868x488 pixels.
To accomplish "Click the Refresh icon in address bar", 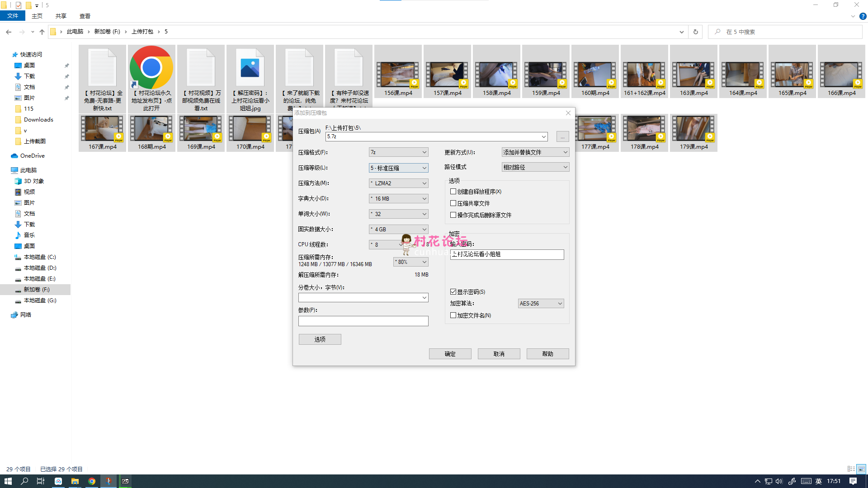I will pyautogui.click(x=695, y=32).
